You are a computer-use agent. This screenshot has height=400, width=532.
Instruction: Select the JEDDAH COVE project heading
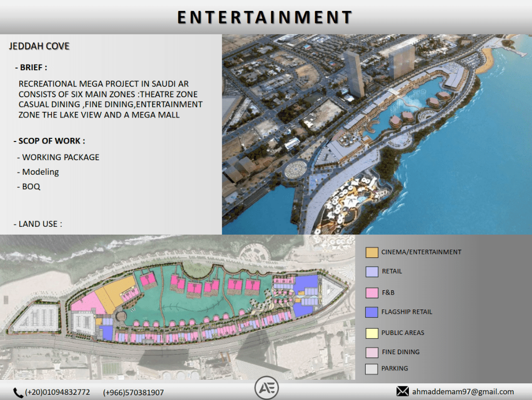[39, 47]
